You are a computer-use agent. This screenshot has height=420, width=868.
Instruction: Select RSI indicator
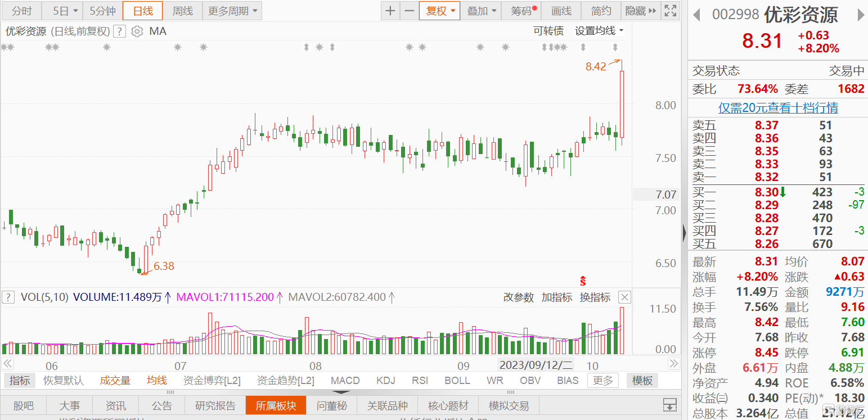coord(420,381)
